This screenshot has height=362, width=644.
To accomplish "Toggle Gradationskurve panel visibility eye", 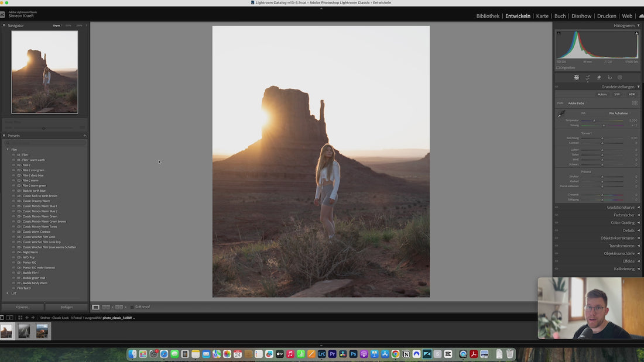I will click(557, 207).
